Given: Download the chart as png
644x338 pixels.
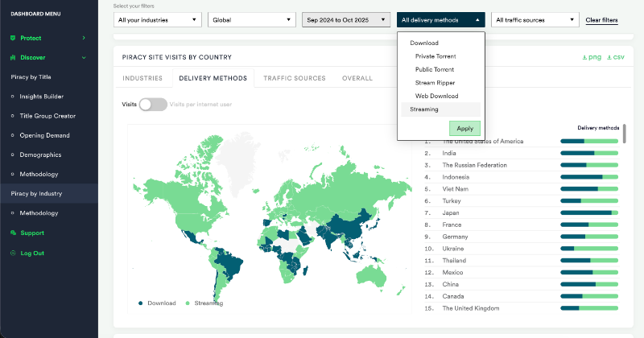Looking at the screenshot, I should (591, 58).
